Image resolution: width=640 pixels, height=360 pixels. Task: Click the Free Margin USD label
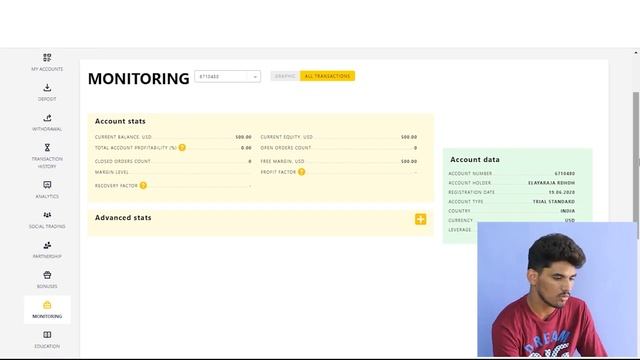point(282,161)
